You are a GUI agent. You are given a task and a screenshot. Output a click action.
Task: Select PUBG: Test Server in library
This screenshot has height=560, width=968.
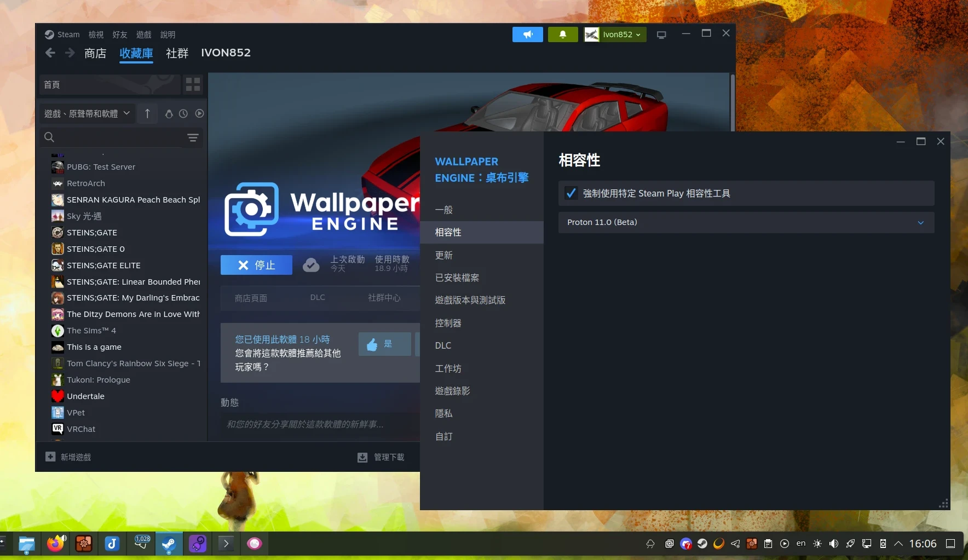pos(101,167)
